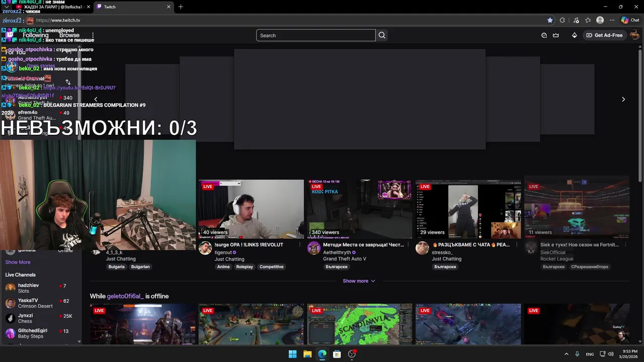Viewport: 644px width, 362px height.
Task: Click the browser profile avatar icon
Action: tap(600, 20)
